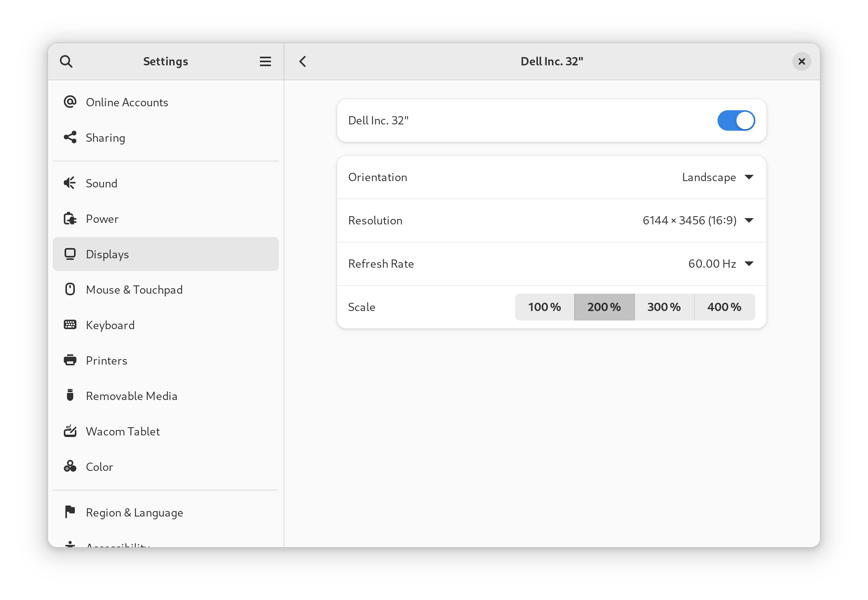
Task: Click the Keyboard icon in sidebar
Action: pos(70,325)
